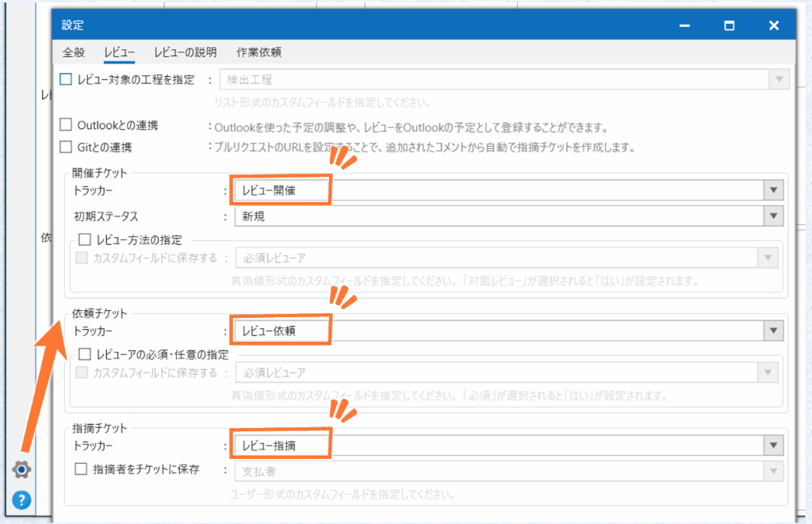Maximize the 設定 dialog window
The image size is (812, 524).
click(x=729, y=25)
